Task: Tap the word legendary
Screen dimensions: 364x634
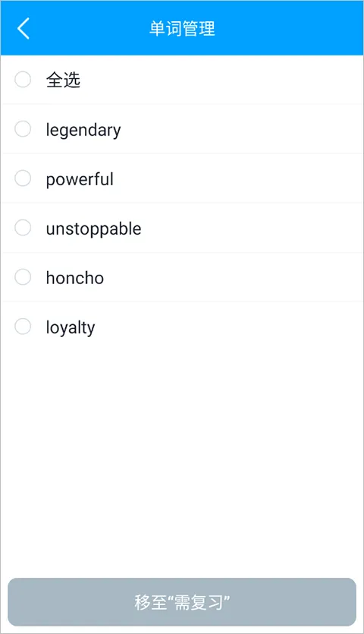Action: tap(83, 130)
